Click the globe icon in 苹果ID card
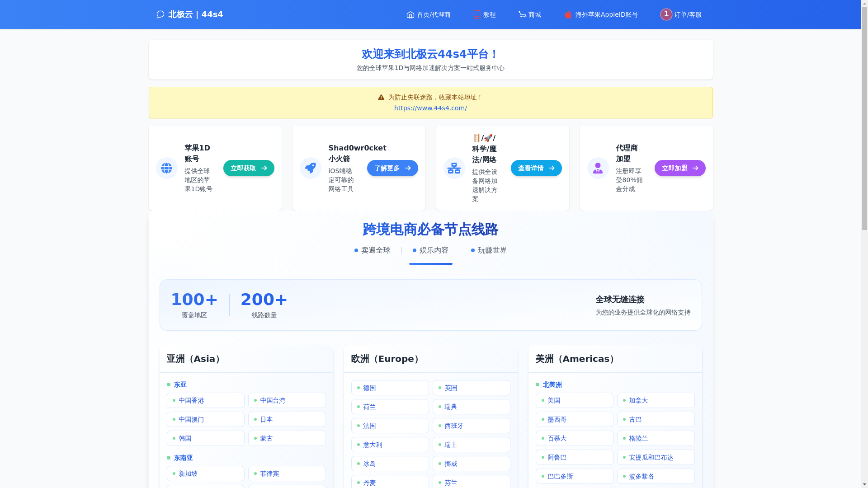Viewport: 868px width, 488px height. [x=166, y=168]
